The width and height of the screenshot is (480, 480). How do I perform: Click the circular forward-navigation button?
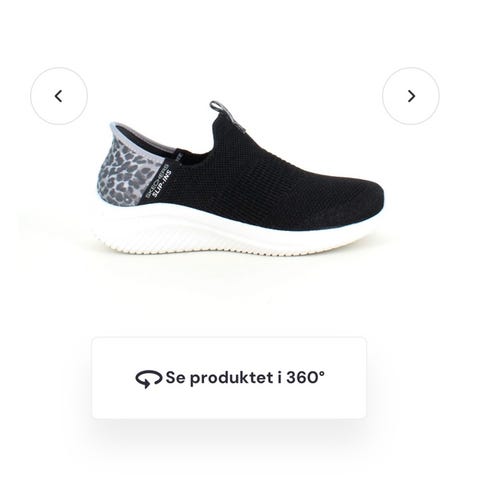411,96
